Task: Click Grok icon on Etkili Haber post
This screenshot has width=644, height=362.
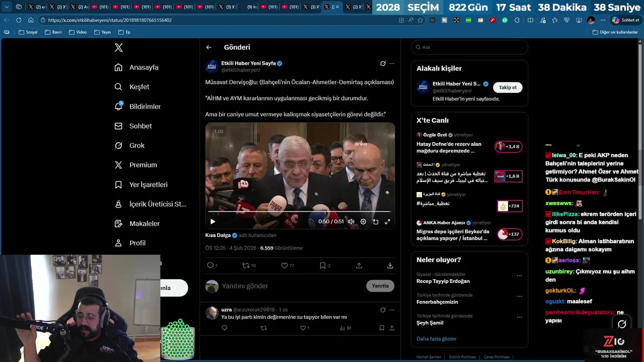Action: [383, 63]
